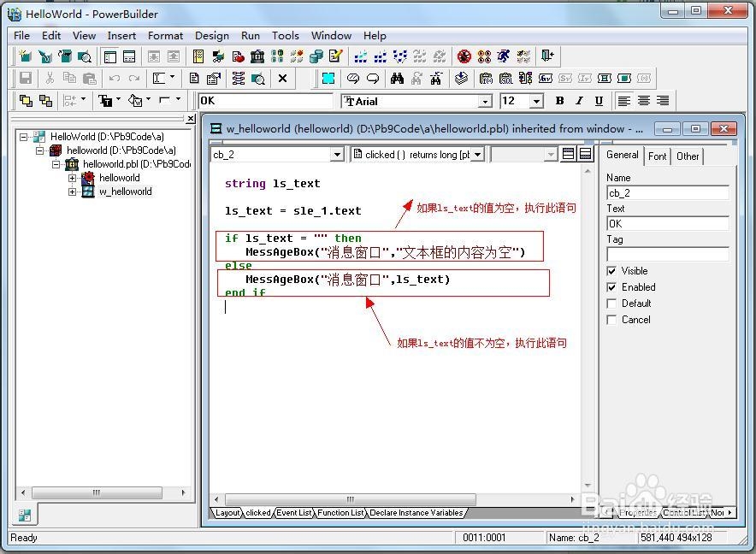Open the border style dropdown arrow

coord(179,100)
